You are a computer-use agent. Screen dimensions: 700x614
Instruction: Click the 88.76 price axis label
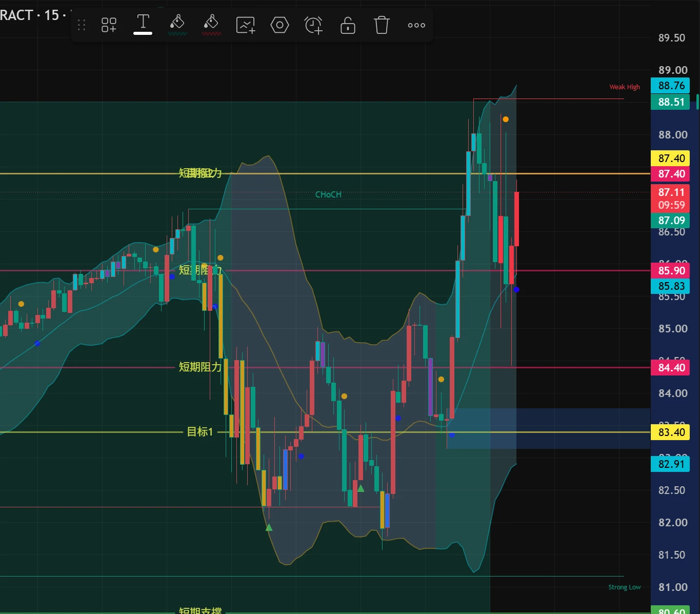671,86
